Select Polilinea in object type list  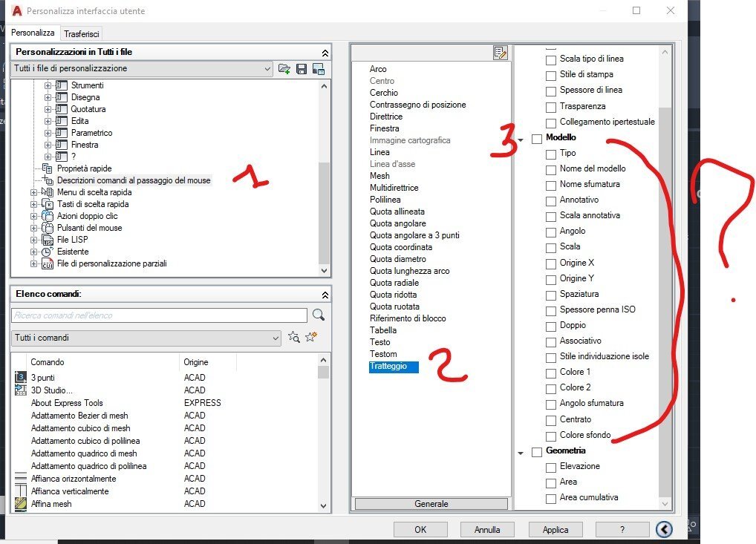point(385,200)
